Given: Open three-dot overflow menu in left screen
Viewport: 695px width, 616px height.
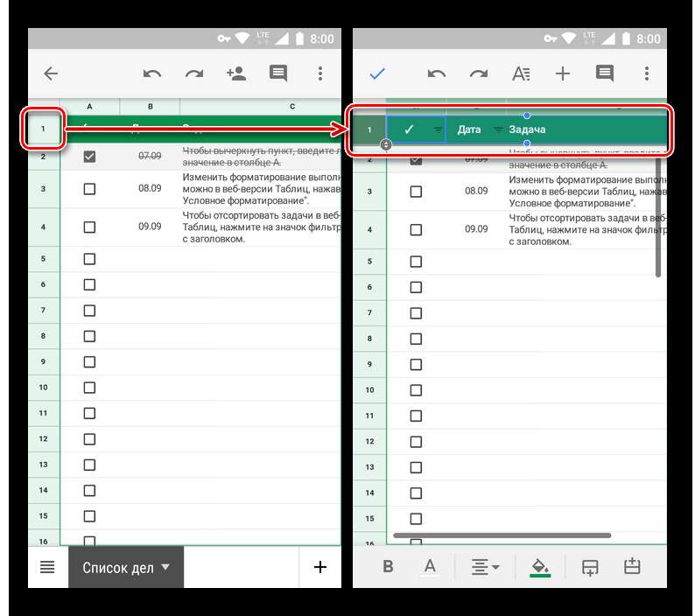Looking at the screenshot, I should point(320,73).
